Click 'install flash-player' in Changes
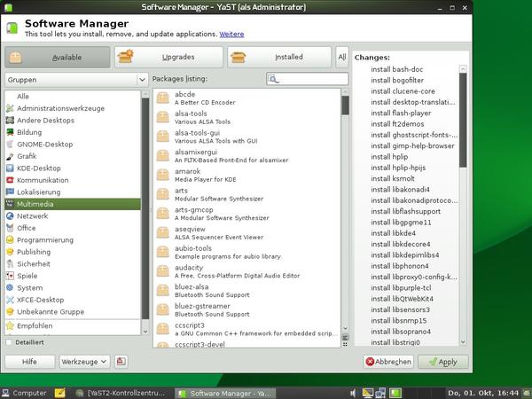 point(401,113)
